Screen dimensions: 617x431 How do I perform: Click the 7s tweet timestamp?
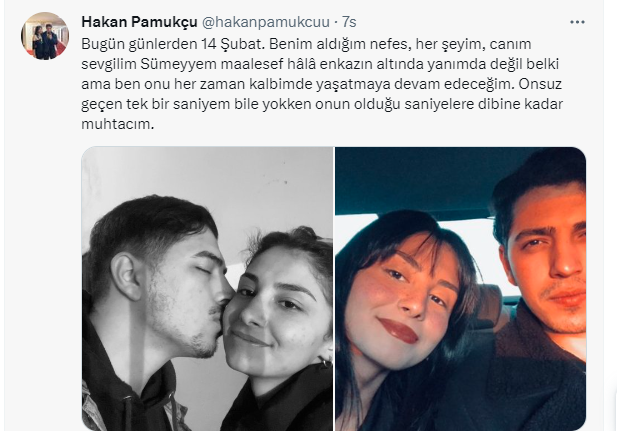[349, 22]
